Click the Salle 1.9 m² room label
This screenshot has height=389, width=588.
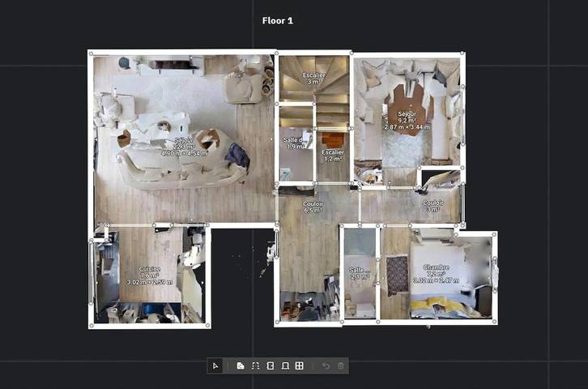coord(293,143)
